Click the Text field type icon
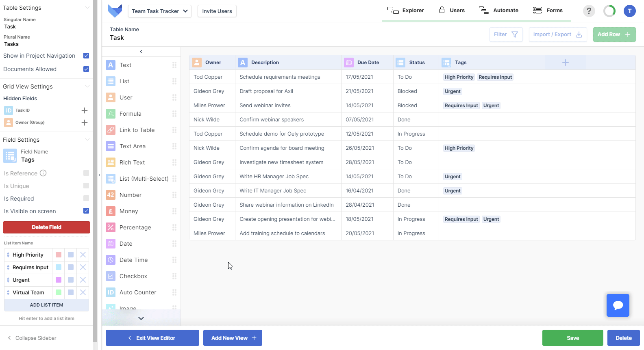Image resolution: width=644 pixels, height=350 pixels. 111,65
